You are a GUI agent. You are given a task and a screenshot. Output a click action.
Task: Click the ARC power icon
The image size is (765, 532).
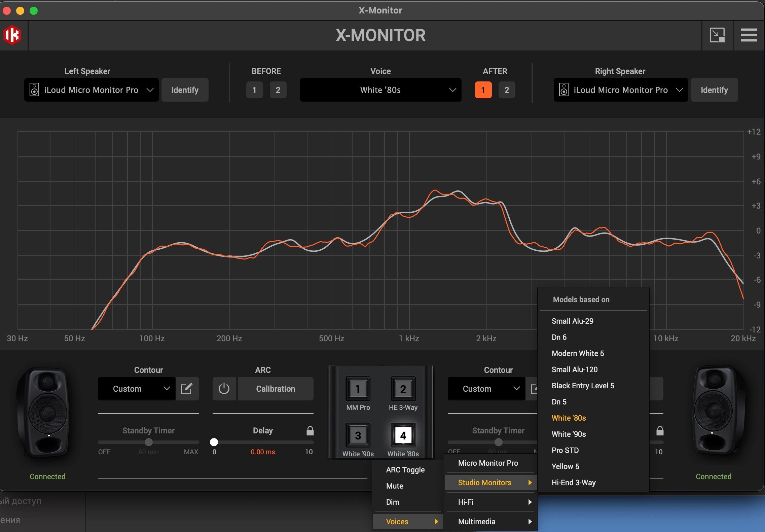(x=224, y=389)
